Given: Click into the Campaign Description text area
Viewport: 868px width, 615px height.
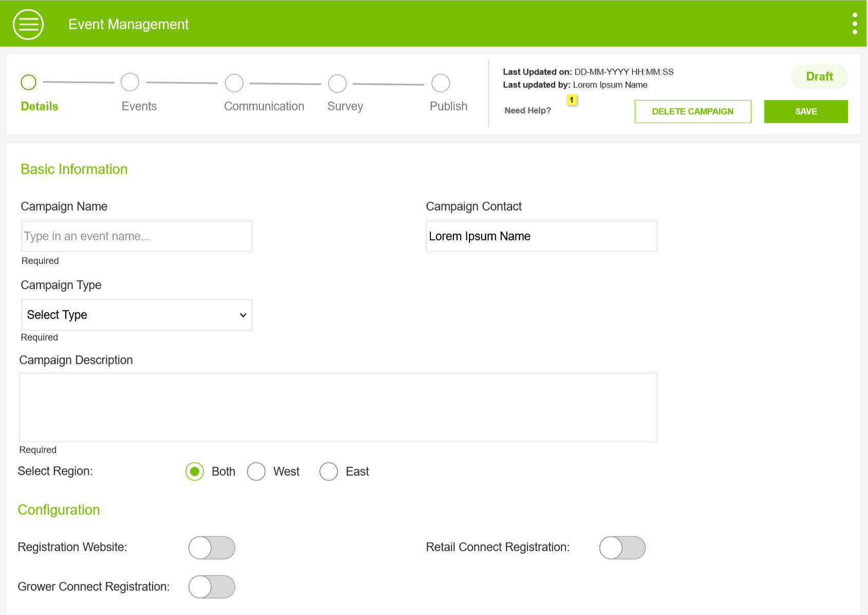Looking at the screenshot, I should click(338, 407).
